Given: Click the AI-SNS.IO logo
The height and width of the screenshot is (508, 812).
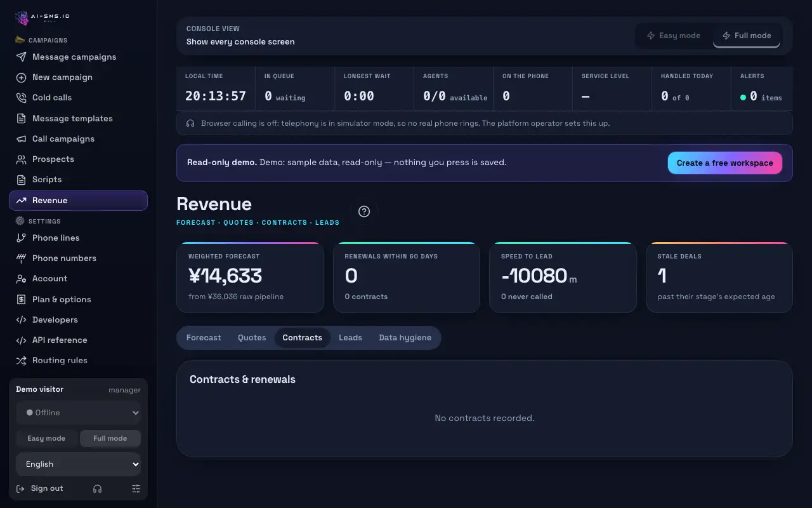Looking at the screenshot, I should click(x=43, y=18).
